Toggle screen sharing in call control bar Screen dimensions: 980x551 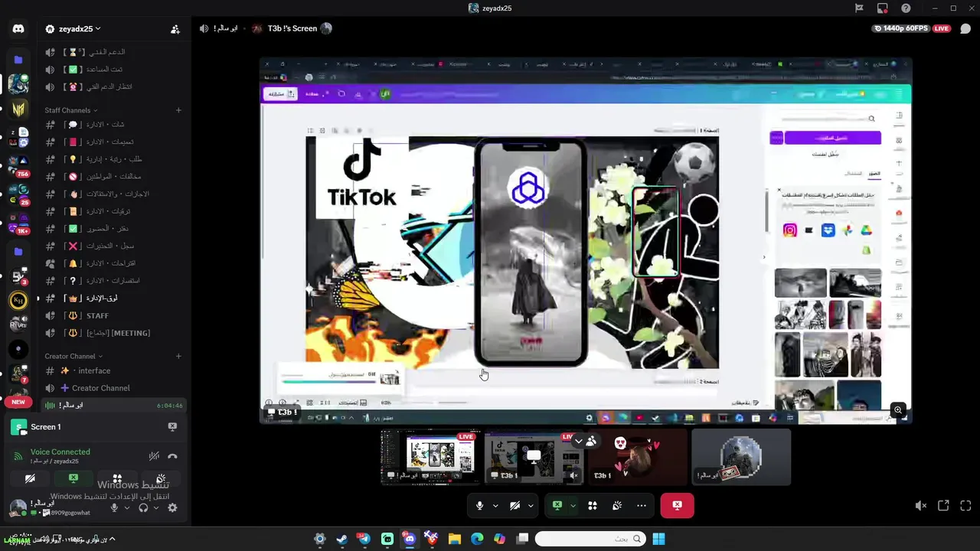point(557,505)
